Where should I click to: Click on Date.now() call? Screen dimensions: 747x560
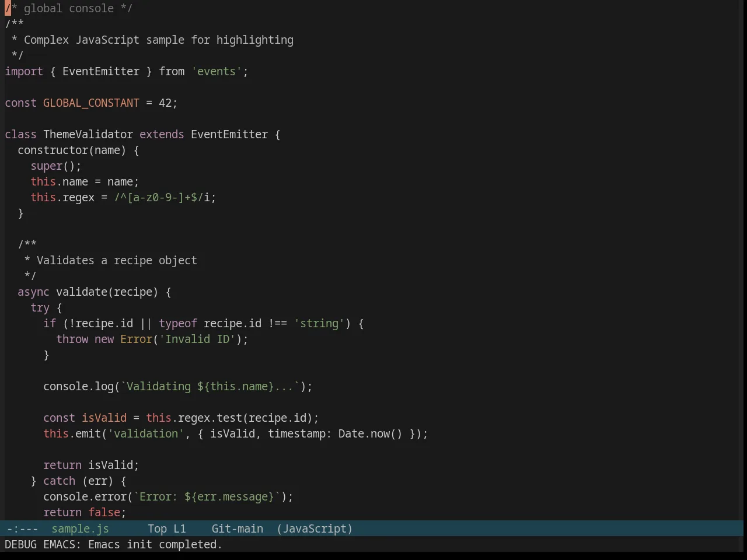pyautogui.click(x=371, y=433)
